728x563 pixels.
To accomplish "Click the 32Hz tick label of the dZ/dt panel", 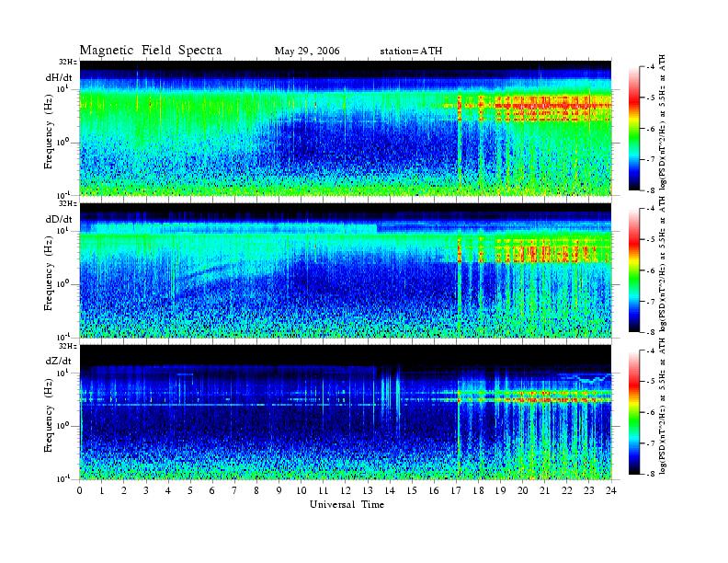I will [x=68, y=346].
